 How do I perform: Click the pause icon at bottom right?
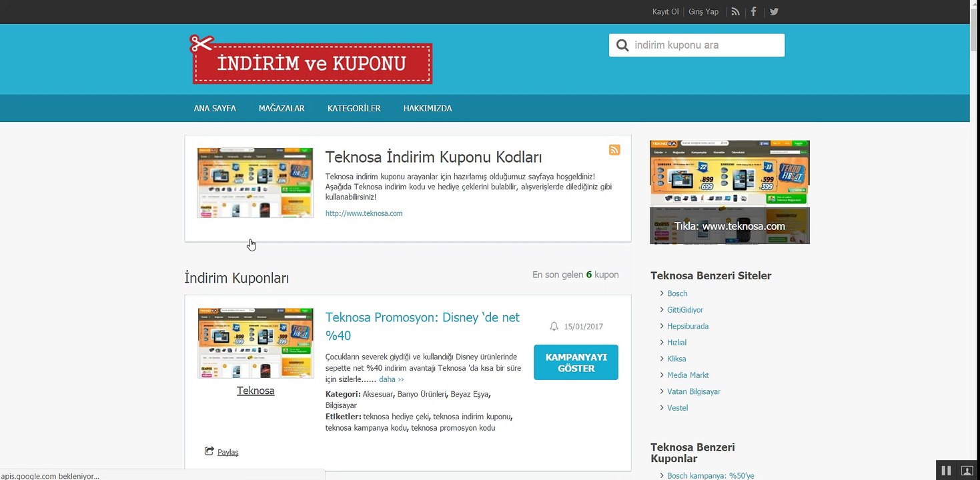coord(946,471)
